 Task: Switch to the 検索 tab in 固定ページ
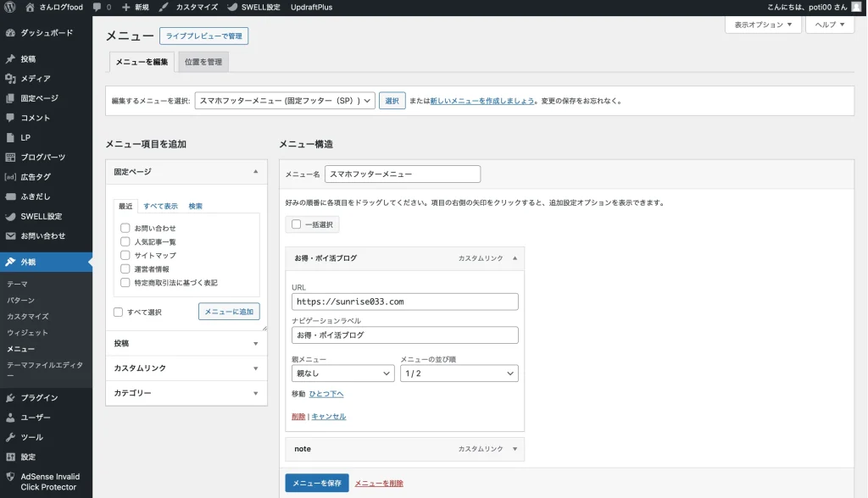point(196,206)
